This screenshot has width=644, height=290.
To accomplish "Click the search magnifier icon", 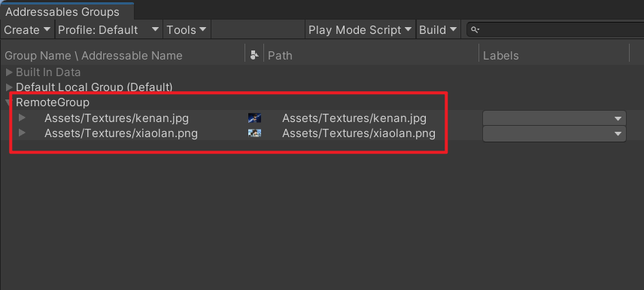I will tap(475, 30).
